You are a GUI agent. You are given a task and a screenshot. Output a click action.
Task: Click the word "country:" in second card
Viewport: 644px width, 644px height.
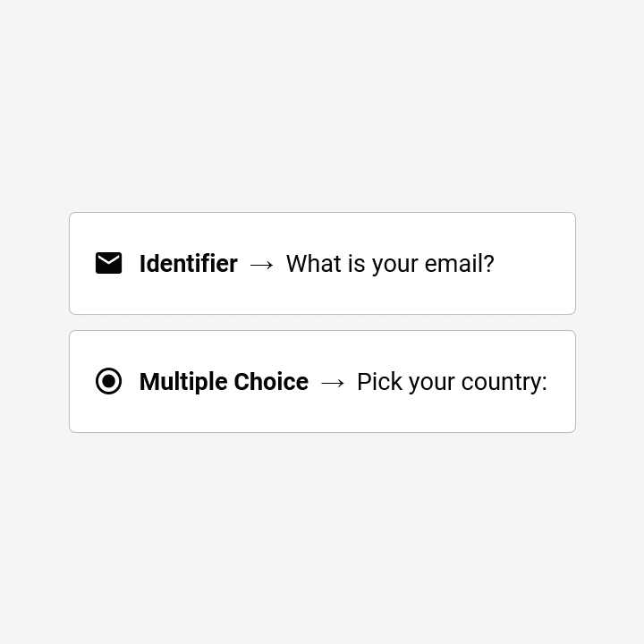[x=504, y=382]
